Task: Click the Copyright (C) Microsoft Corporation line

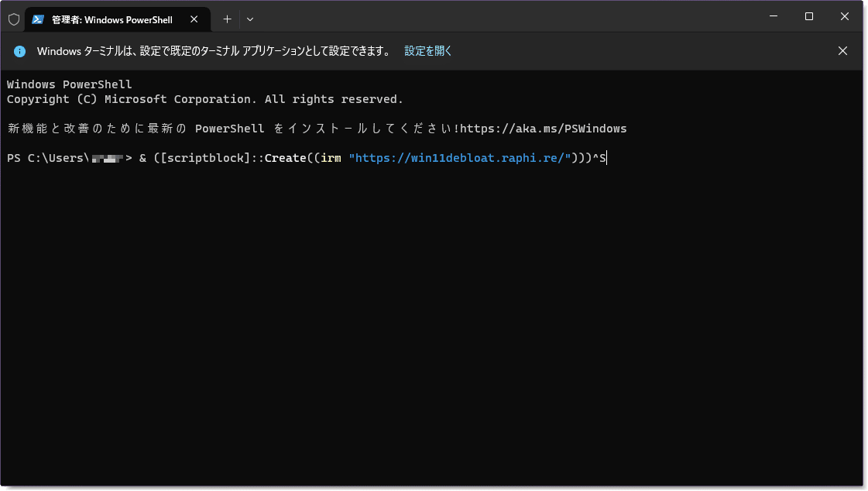Action: (x=205, y=99)
